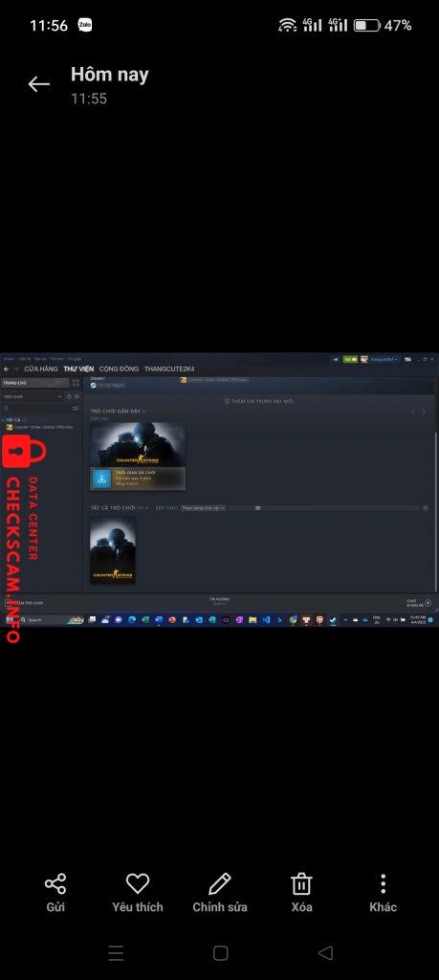The width and height of the screenshot is (439, 980).
Task: Delete the photo using the Xóa trash icon
Action: pyautogui.click(x=301, y=893)
